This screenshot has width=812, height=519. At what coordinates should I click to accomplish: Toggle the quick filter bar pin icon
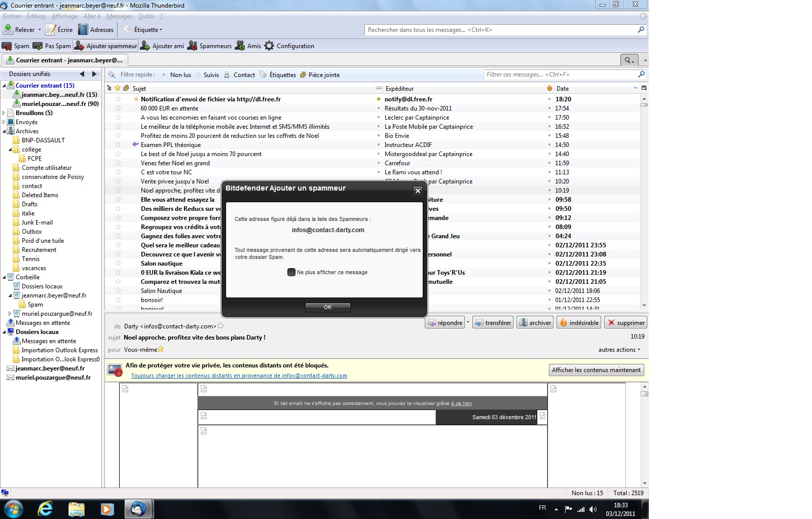(112, 75)
